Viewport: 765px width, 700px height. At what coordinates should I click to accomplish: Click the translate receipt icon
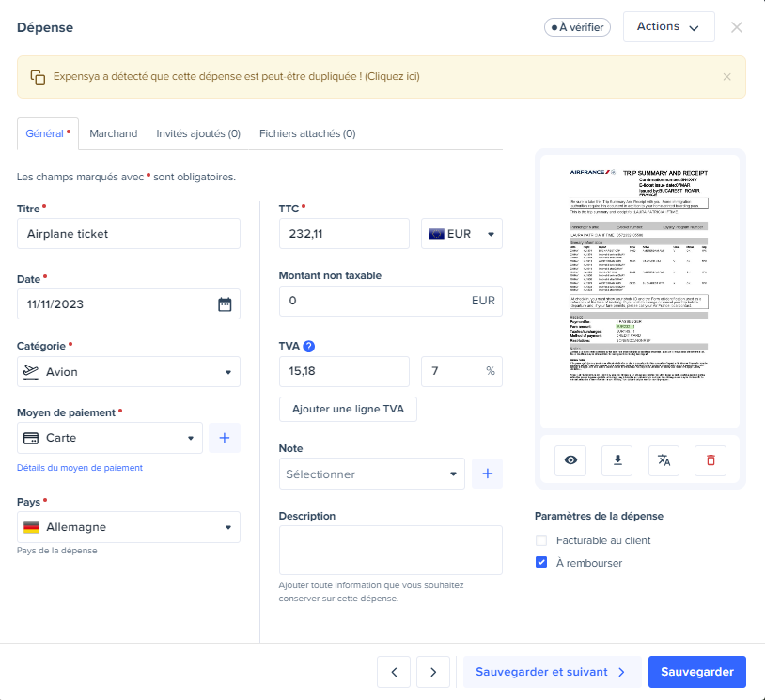[x=664, y=459]
